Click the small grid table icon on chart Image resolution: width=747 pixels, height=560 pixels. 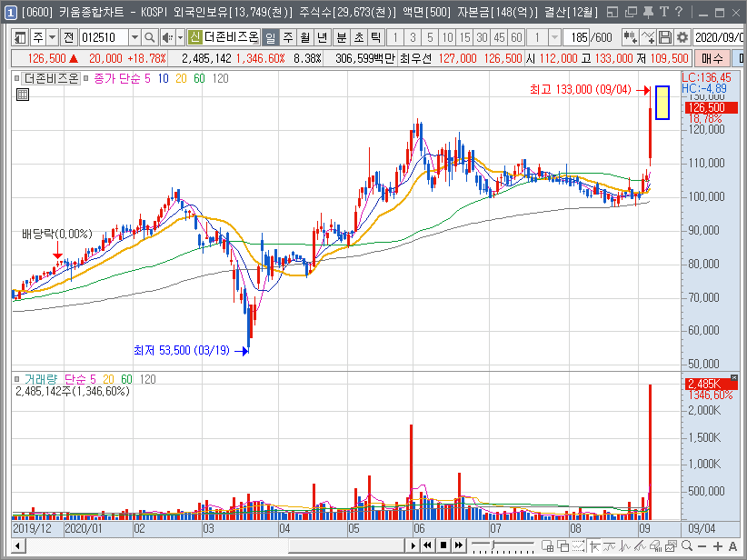click(x=23, y=95)
